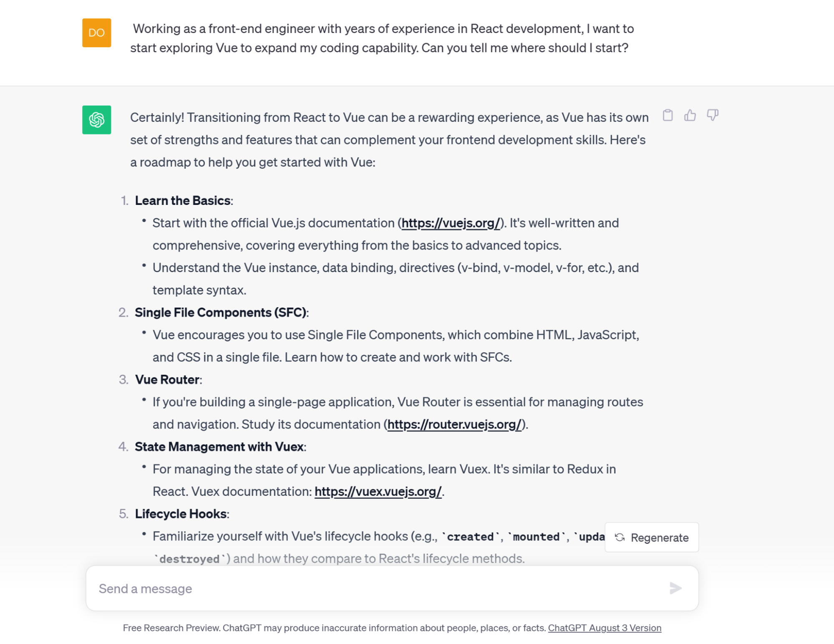Viewport: 834px width, 644px height.
Task: Click the orange DO user avatar
Action: [96, 33]
